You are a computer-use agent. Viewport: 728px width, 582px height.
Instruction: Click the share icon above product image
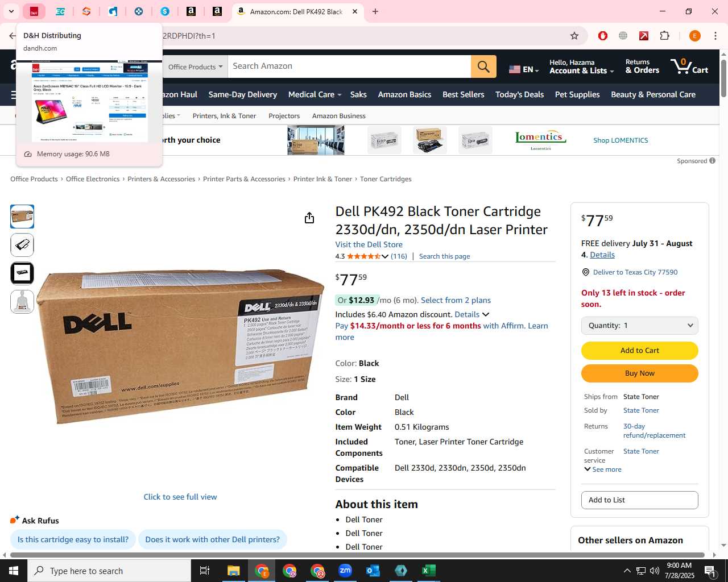point(309,218)
